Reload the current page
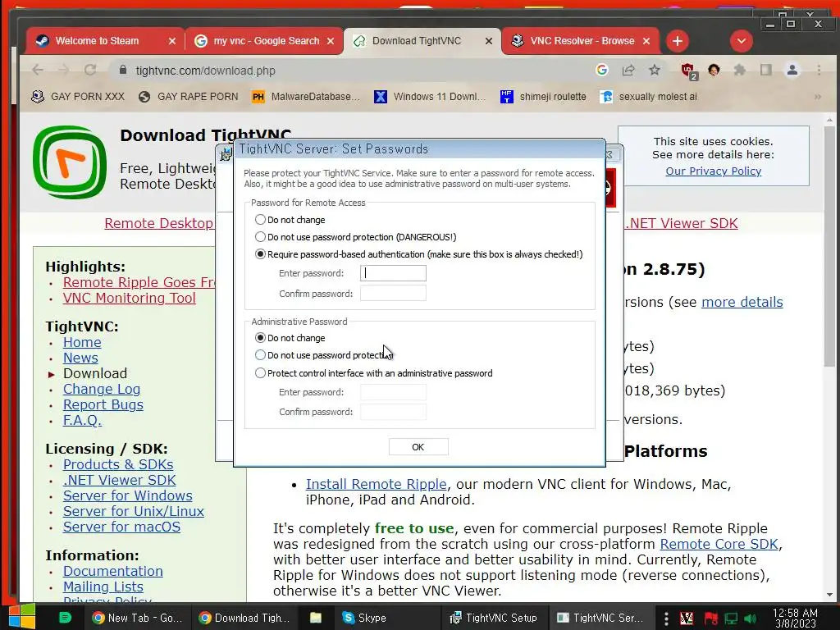The image size is (840, 630). point(90,71)
